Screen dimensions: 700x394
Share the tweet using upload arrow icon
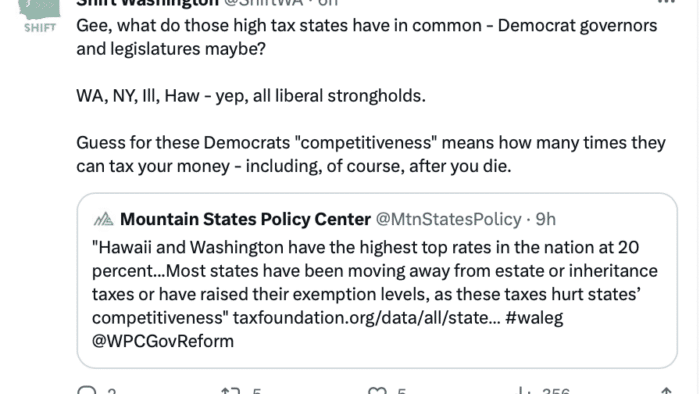pos(666,391)
